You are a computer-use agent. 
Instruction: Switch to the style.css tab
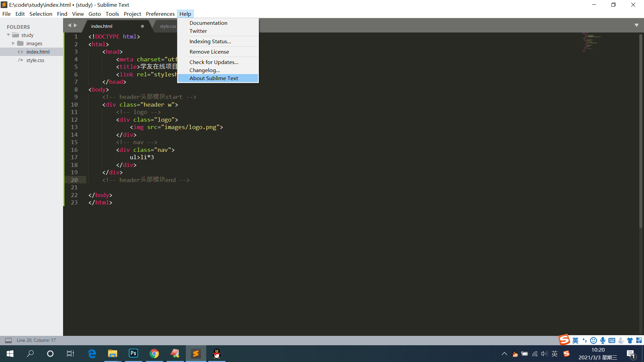[168, 26]
